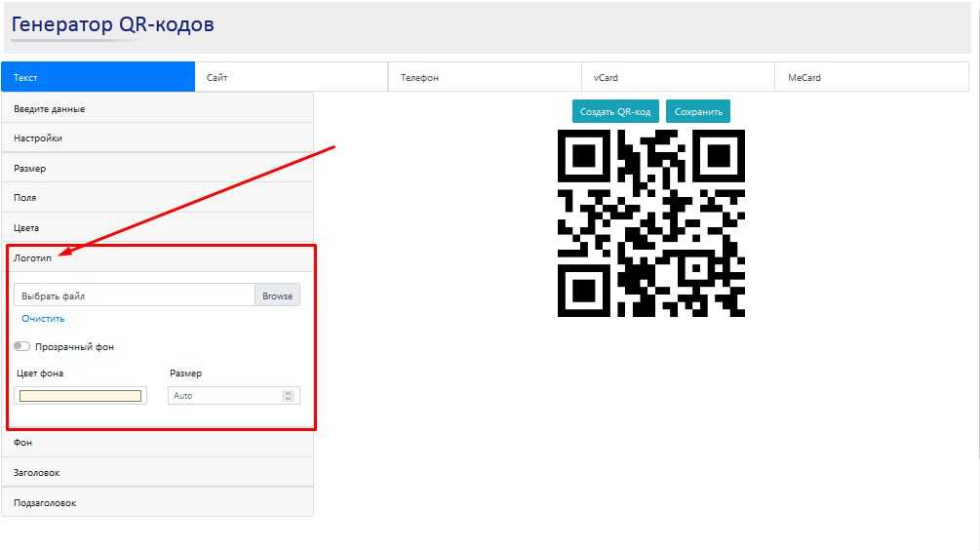Switch to the Текст tab

coord(98,77)
